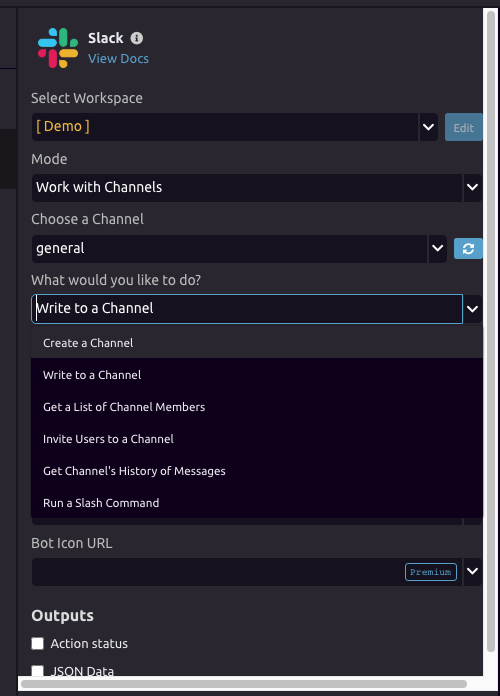Expand the Mode dropdown chevron
Image resolution: width=500 pixels, height=696 pixels.
[x=472, y=187]
